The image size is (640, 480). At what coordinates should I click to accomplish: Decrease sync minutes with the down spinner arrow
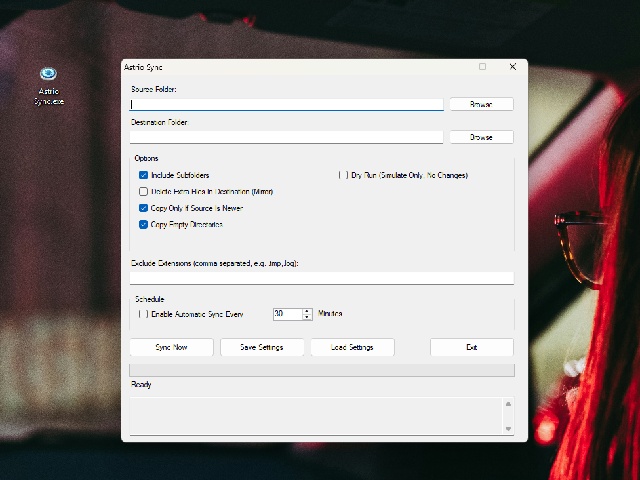click(x=307, y=317)
